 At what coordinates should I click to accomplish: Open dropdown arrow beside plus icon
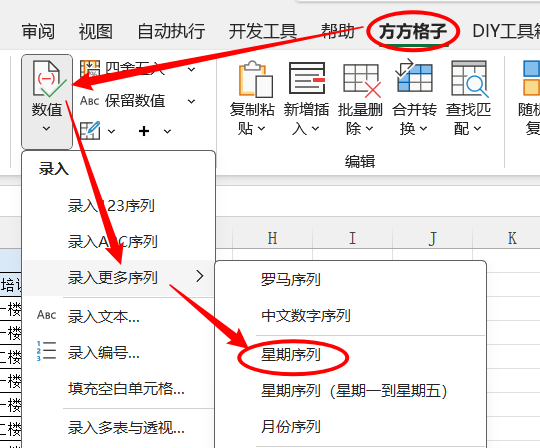coord(167,132)
